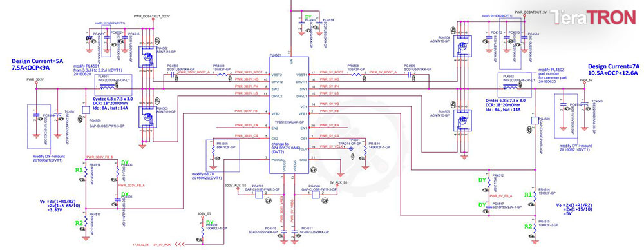Select the PL4502 inductor coil symbol
The width and height of the screenshot is (644, 250).
pyautogui.click(x=511, y=88)
